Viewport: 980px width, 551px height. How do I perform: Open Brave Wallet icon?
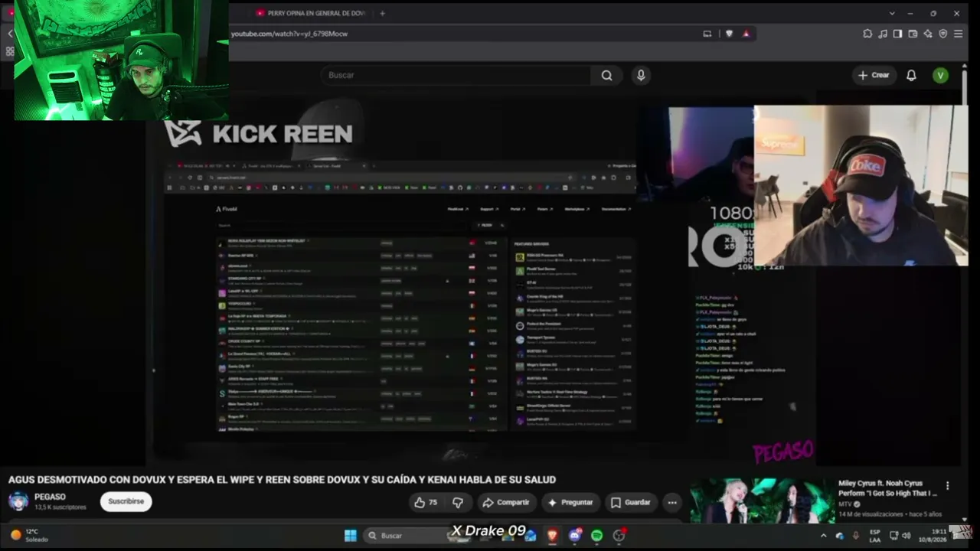pyautogui.click(x=913, y=34)
